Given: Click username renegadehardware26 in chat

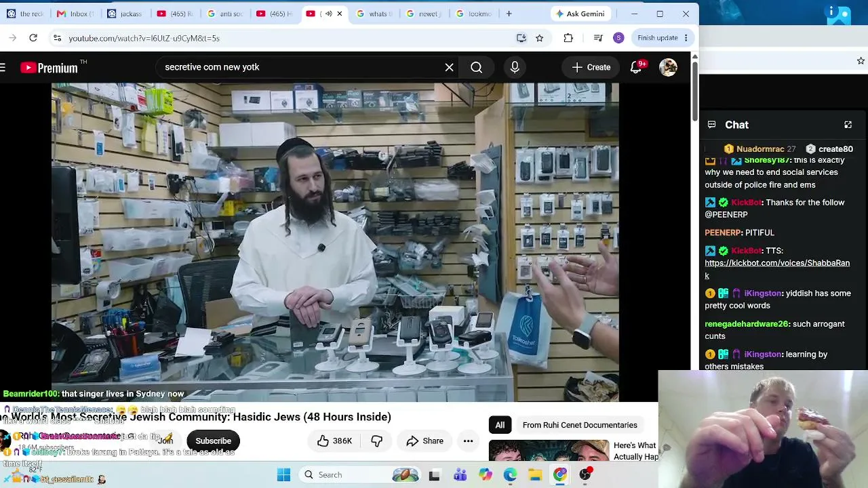Looking at the screenshot, I should point(747,324).
